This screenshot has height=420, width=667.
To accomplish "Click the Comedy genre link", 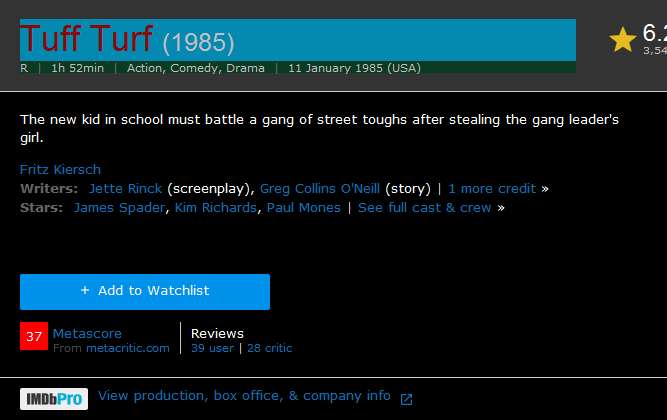I will pyautogui.click(x=195, y=68).
